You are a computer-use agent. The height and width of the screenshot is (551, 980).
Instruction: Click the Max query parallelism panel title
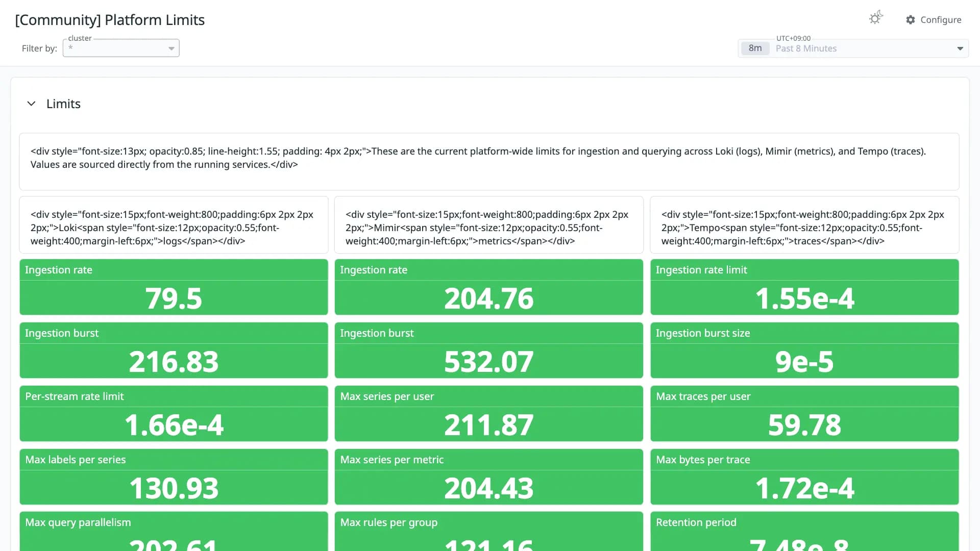tap(78, 522)
